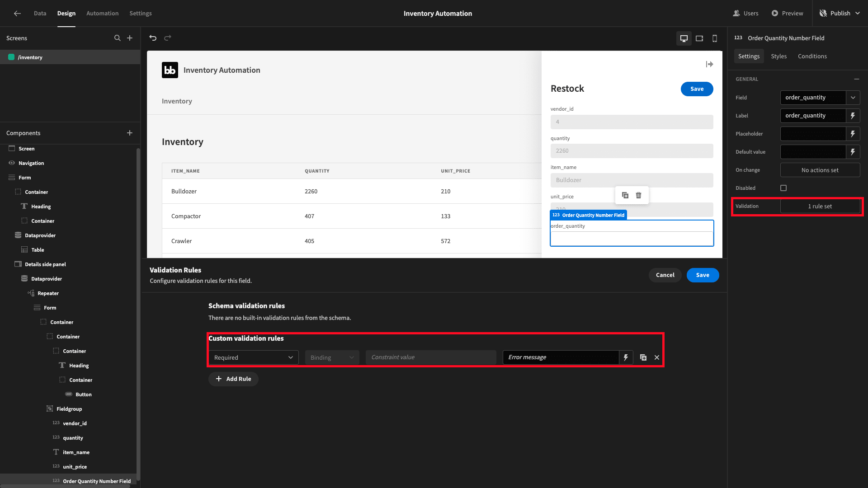Remove the Required validation rule

[657, 357]
